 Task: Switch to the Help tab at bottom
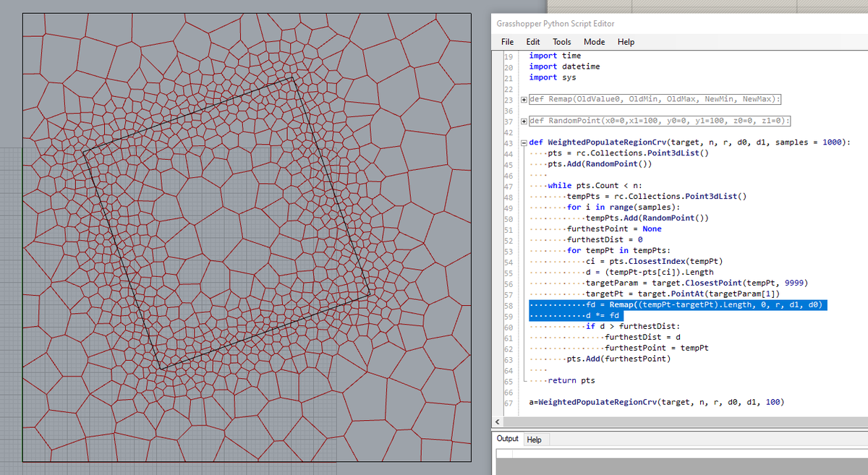point(534,440)
